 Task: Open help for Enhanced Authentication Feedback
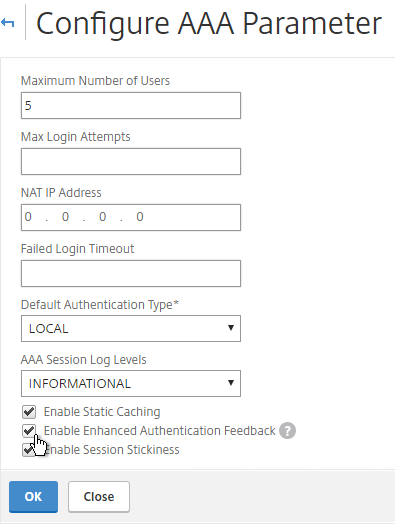pyautogui.click(x=287, y=430)
